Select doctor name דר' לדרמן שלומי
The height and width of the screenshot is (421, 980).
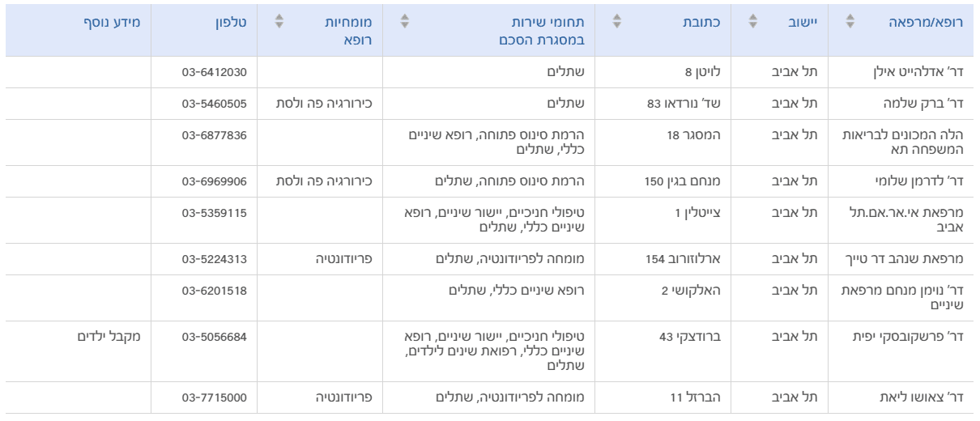(922, 181)
